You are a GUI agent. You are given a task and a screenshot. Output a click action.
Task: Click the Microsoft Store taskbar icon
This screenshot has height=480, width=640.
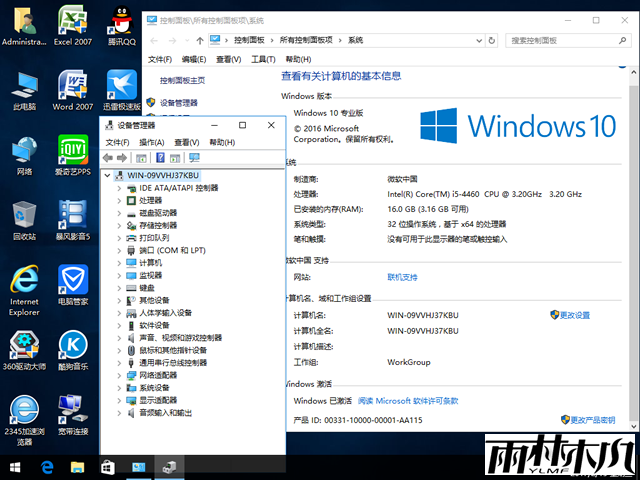[x=107, y=467]
